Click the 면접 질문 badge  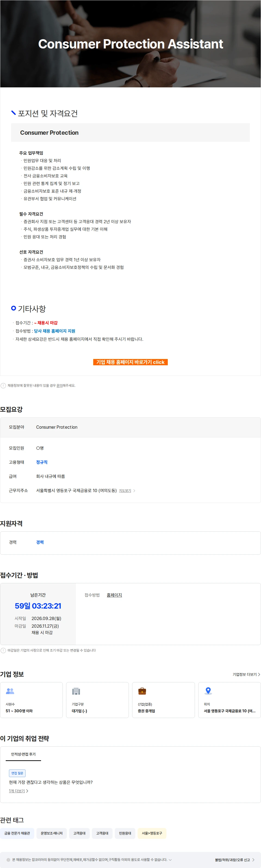pos(17,773)
